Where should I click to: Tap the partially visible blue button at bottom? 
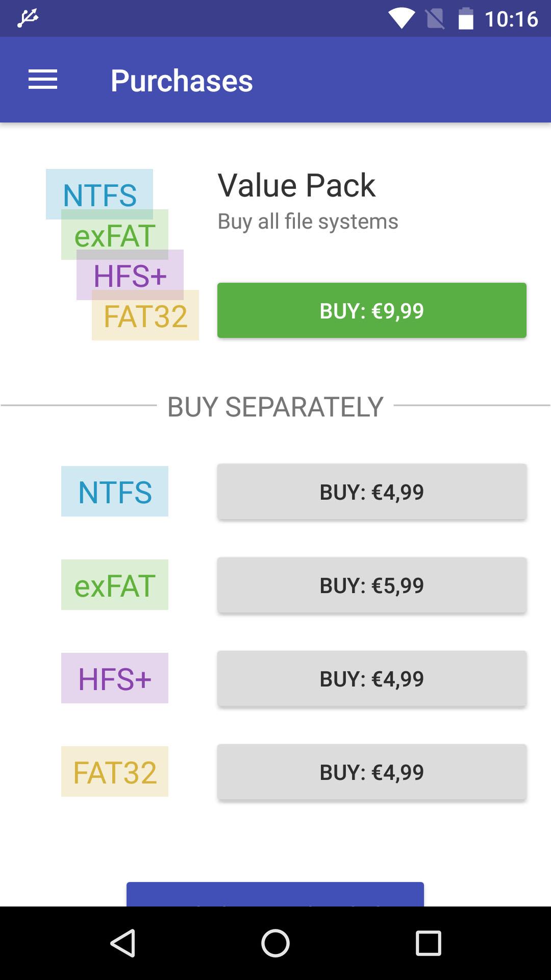pos(275,894)
